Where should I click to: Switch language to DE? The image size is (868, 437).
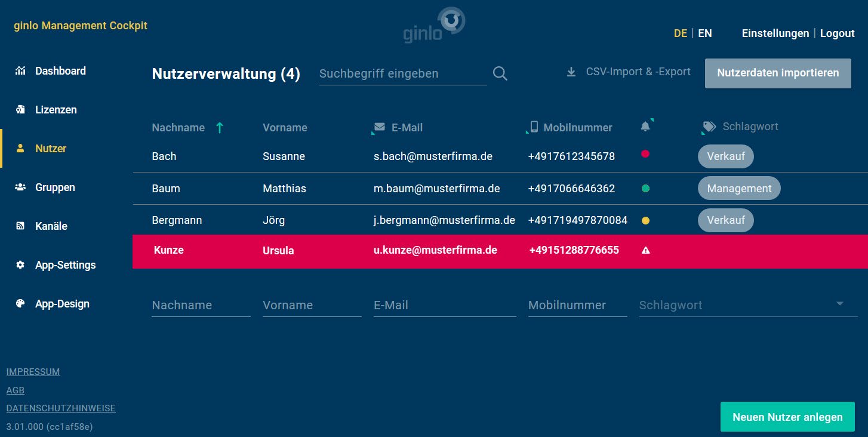click(681, 33)
